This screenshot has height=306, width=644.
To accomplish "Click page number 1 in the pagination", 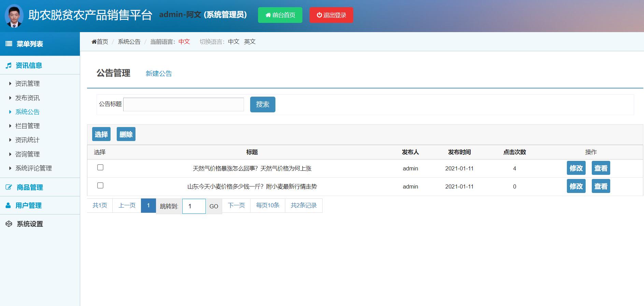I will click(x=148, y=205).
